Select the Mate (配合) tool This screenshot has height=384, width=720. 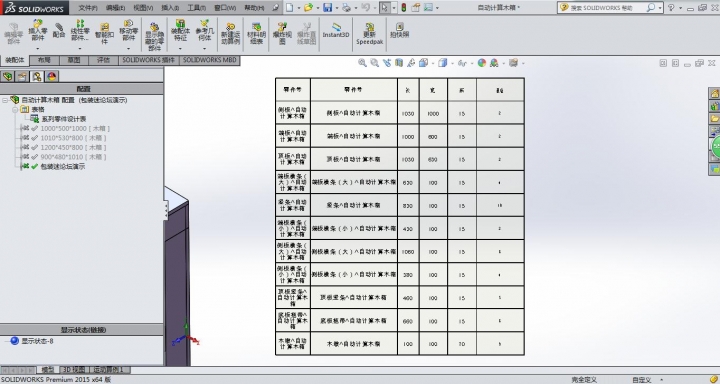59,31
